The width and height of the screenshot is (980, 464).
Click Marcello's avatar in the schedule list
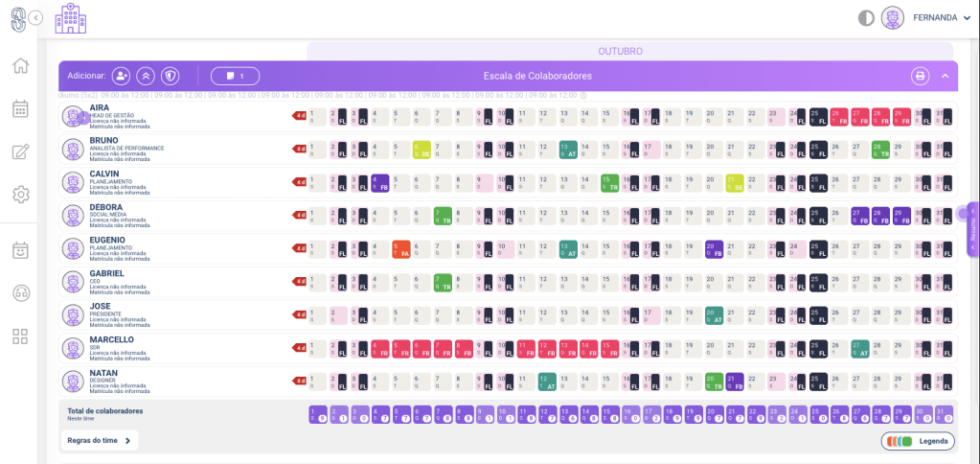tap(73, 349)
